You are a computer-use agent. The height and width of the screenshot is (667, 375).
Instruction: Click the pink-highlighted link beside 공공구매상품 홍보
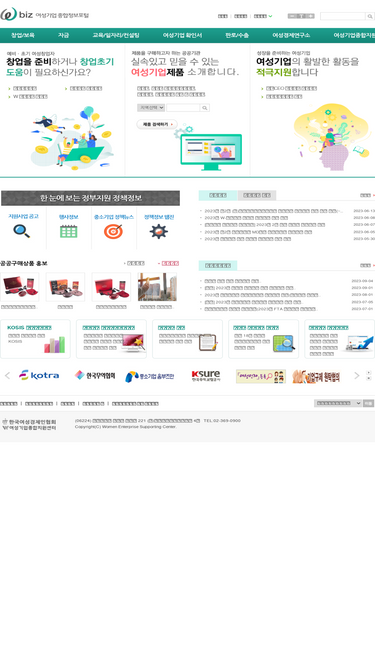[170, 263]
